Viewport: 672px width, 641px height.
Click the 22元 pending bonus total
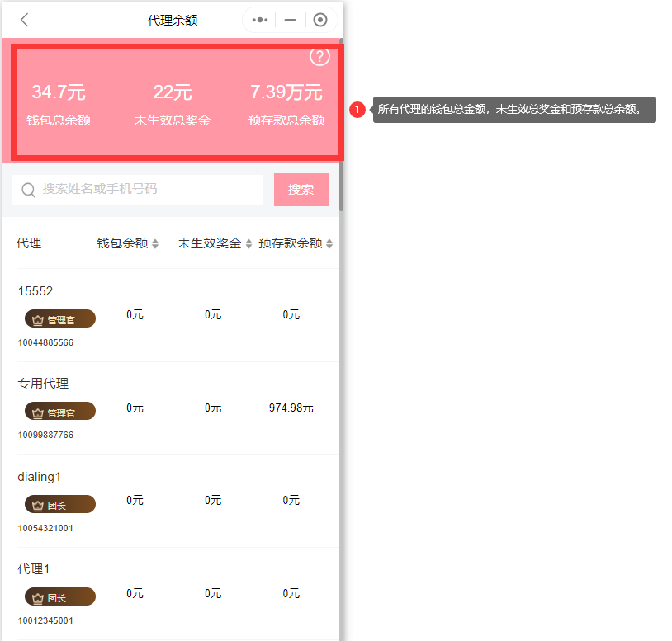pyautogui.click(x=173, y=92)
